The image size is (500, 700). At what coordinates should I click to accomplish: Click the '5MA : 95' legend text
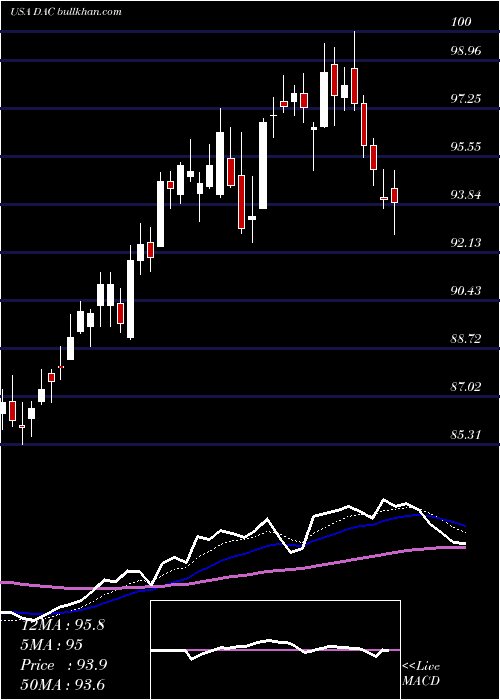click(52, 645)
